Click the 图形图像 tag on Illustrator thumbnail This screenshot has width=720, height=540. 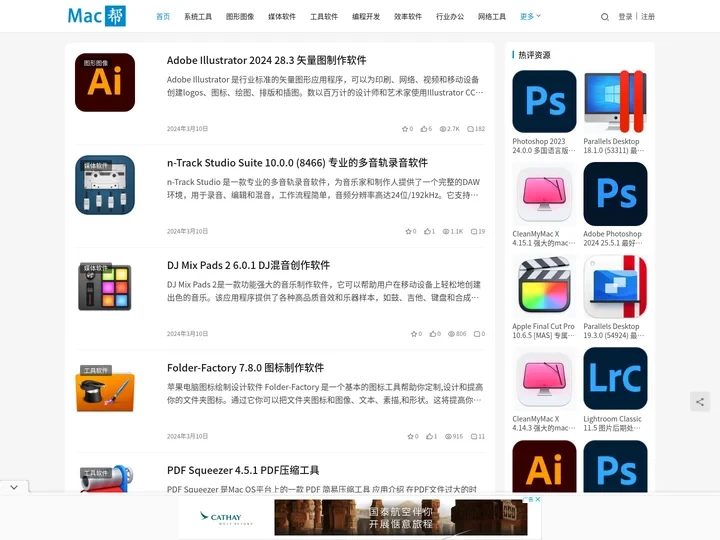point(96,63)
